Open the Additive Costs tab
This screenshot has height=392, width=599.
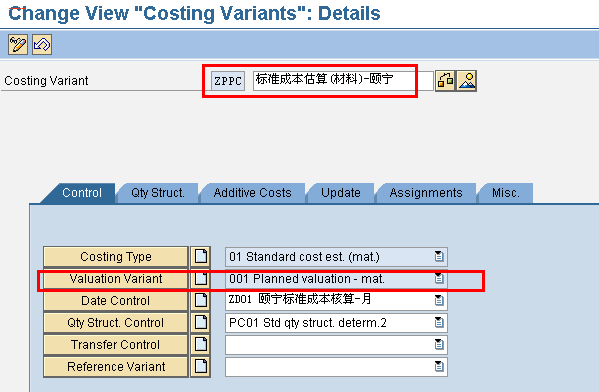[x=253, y=193]
